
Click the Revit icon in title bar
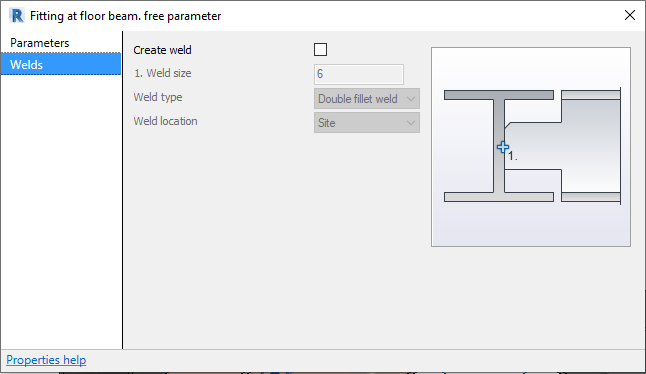pos(17,16)
